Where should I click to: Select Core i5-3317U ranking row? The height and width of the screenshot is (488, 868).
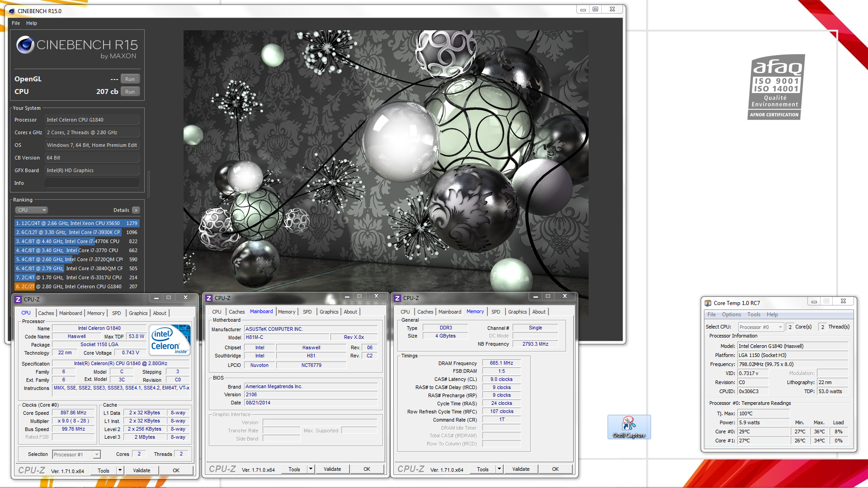point(77,277)
